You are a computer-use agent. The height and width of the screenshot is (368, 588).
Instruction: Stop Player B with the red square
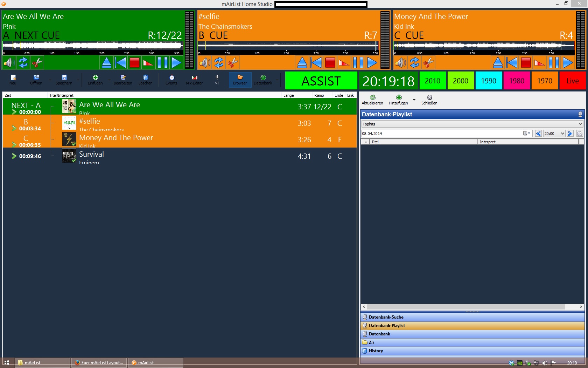click(x=330, y=63)
